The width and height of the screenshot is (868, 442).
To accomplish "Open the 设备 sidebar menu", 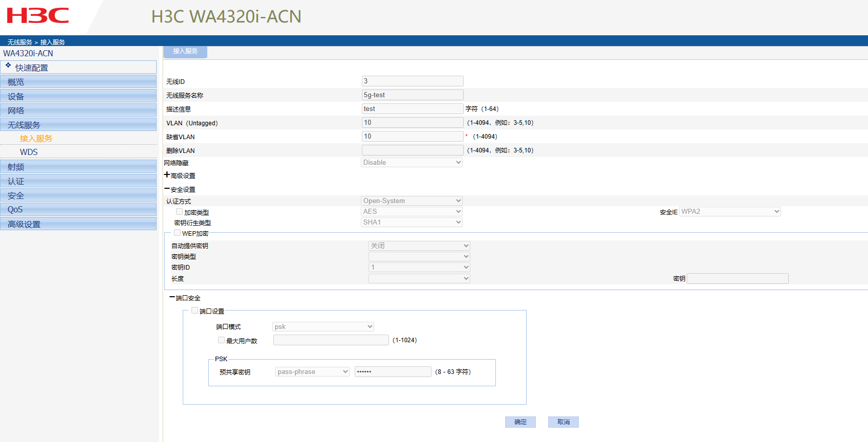I will 78,96.
